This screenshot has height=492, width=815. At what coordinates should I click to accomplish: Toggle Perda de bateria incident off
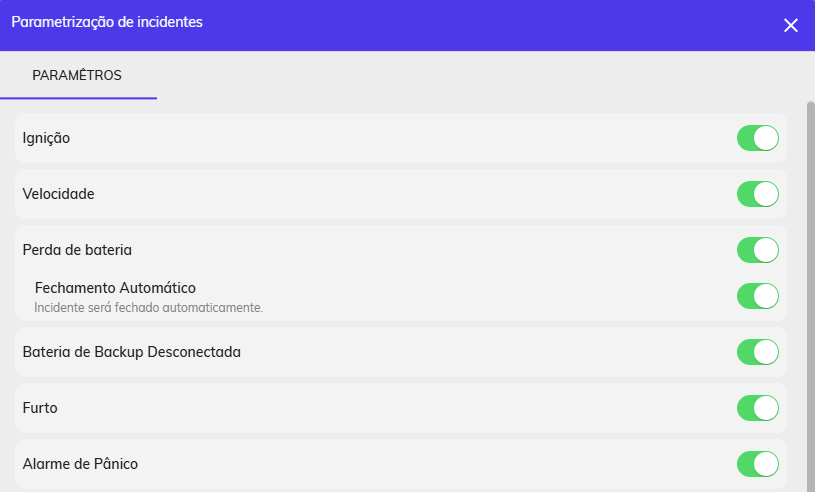tap(757, 250)
